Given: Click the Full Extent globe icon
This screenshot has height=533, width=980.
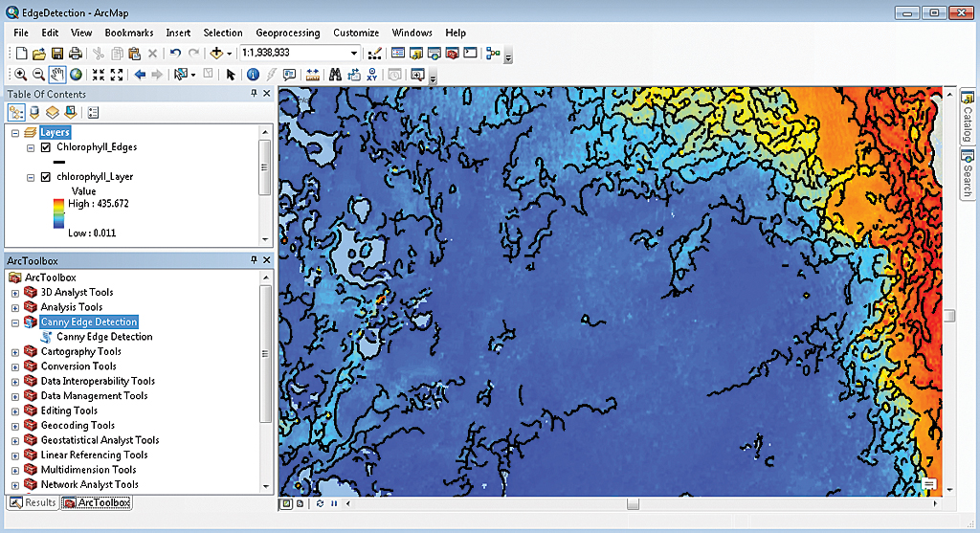Looking at the screenshot, I should point(76,75).
